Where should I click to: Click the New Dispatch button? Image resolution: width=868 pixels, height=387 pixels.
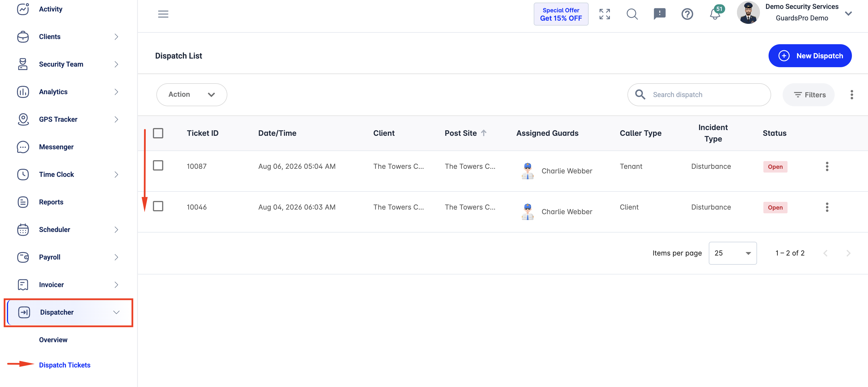point(810,56)
